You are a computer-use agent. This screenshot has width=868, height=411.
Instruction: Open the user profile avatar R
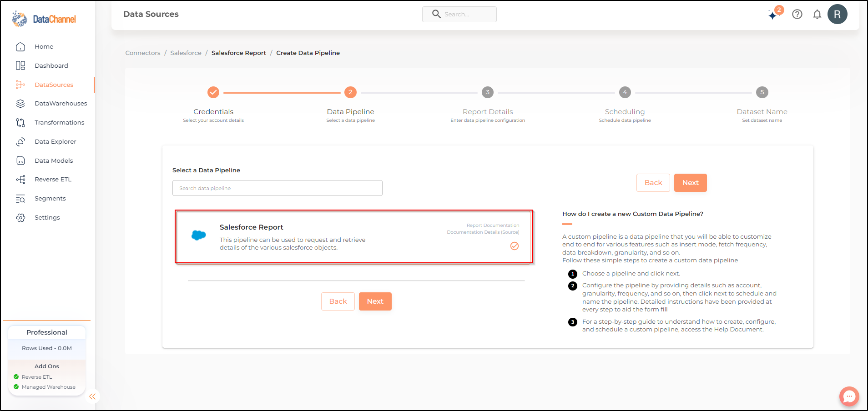click(838, 14)
